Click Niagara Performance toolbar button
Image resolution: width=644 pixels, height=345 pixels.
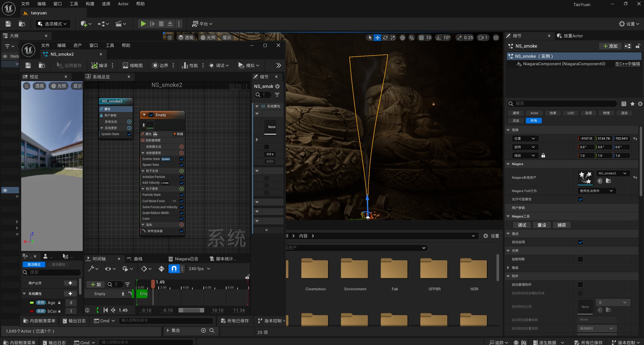click(190, 66)
